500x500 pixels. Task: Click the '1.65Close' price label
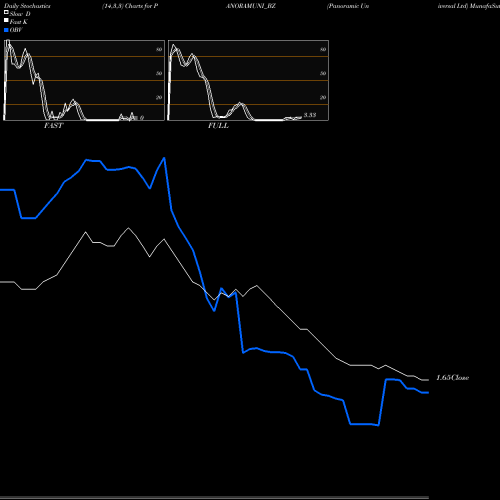tap(453, 378)
